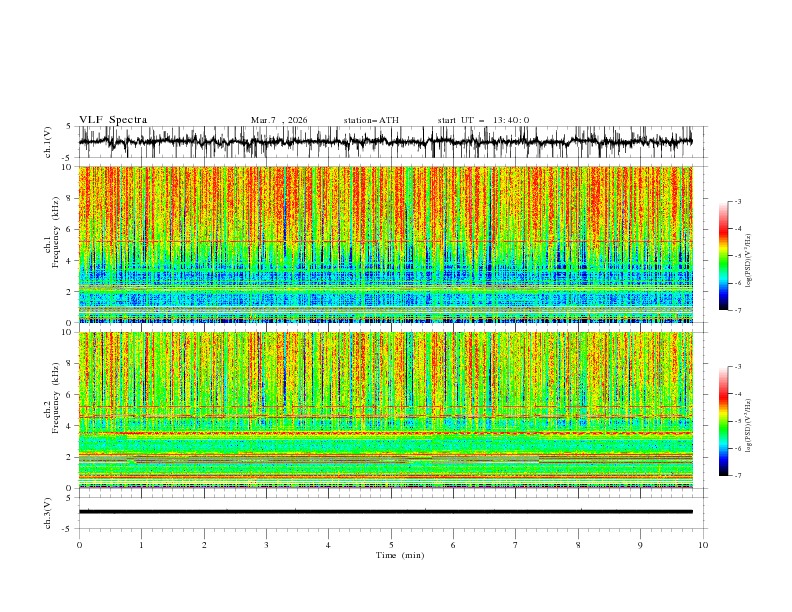
Task: Select the "start UT = 13:40:0" header text
Action: point(483,120)
